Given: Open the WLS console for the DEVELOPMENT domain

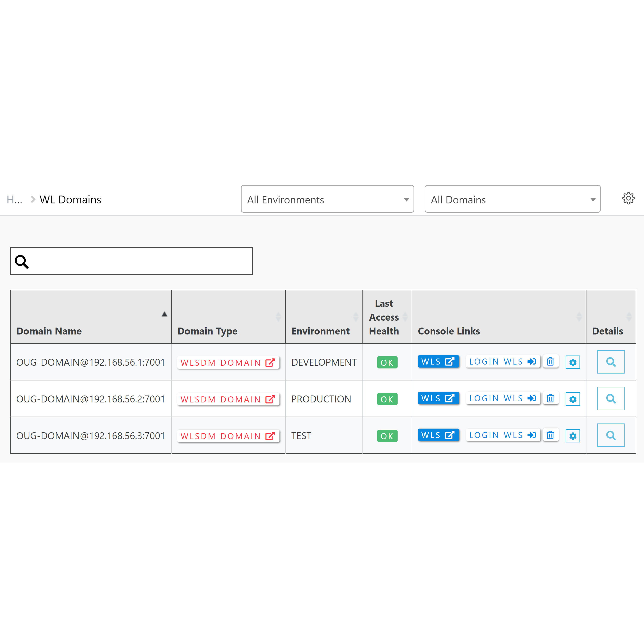Looking at the screenshot, I should point(438,362).
